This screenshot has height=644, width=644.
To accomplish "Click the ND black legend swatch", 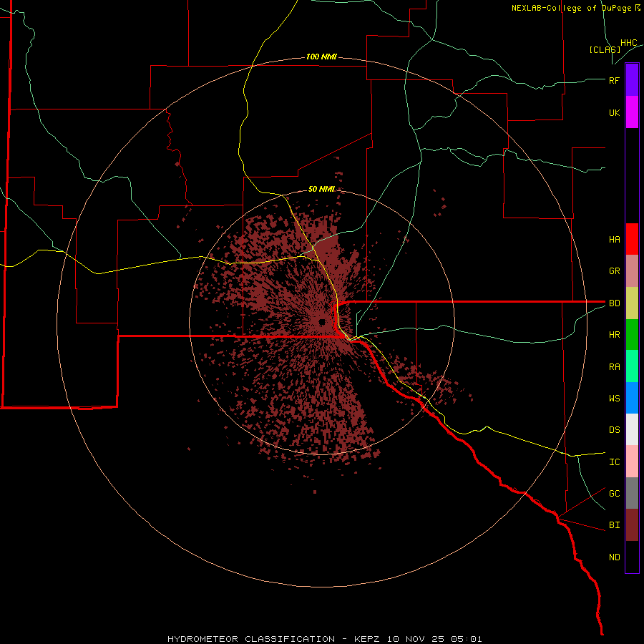I will (632, 557).
